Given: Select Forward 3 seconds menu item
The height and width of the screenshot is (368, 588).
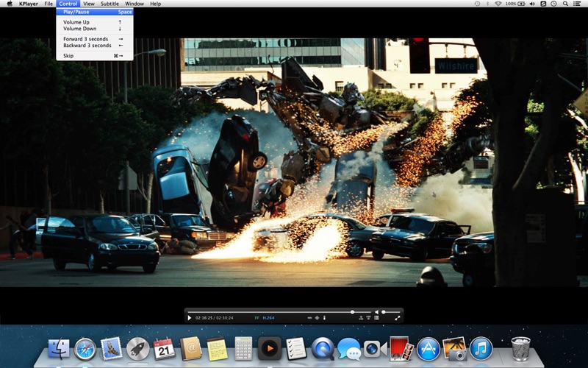Looking at the screenshot, I should click(x=95, y=39).
